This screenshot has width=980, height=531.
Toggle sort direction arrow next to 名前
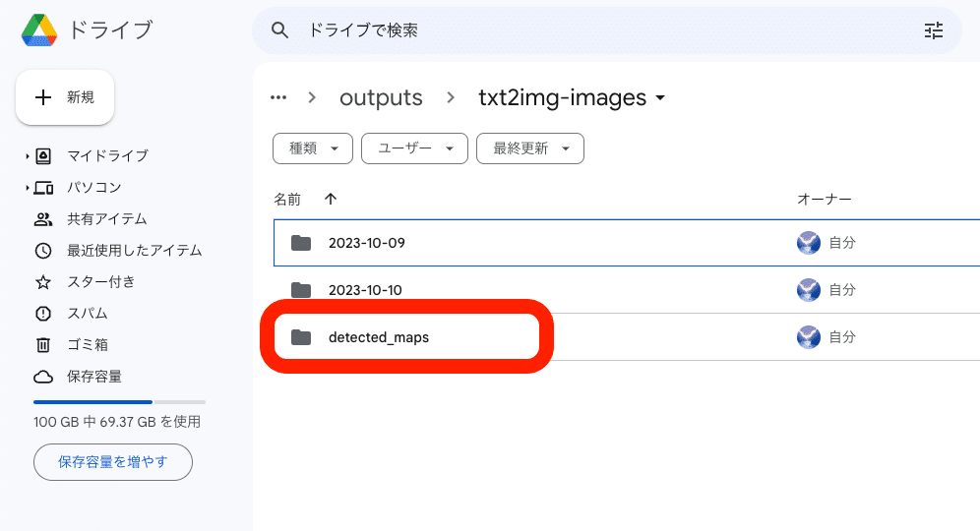tap(331, 200)
